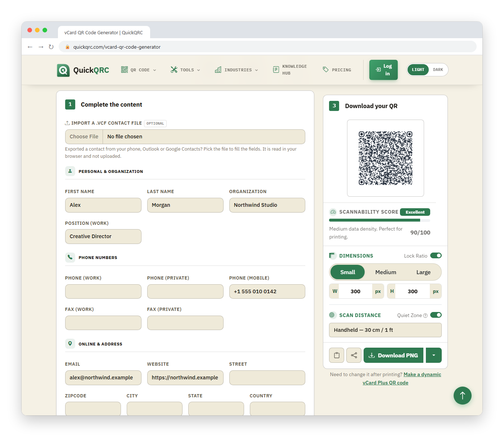Expand the Tools nav dropdown chevron

point(199,70)
